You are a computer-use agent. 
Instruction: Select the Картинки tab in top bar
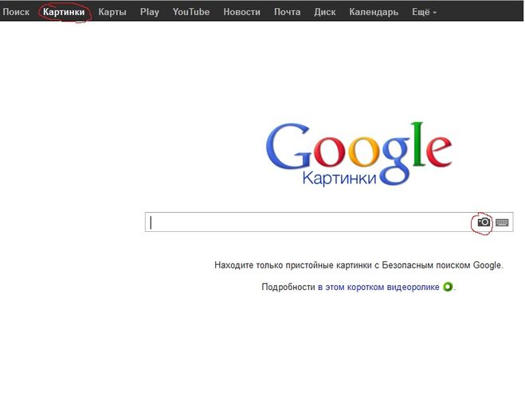click(x=64, y=12)
